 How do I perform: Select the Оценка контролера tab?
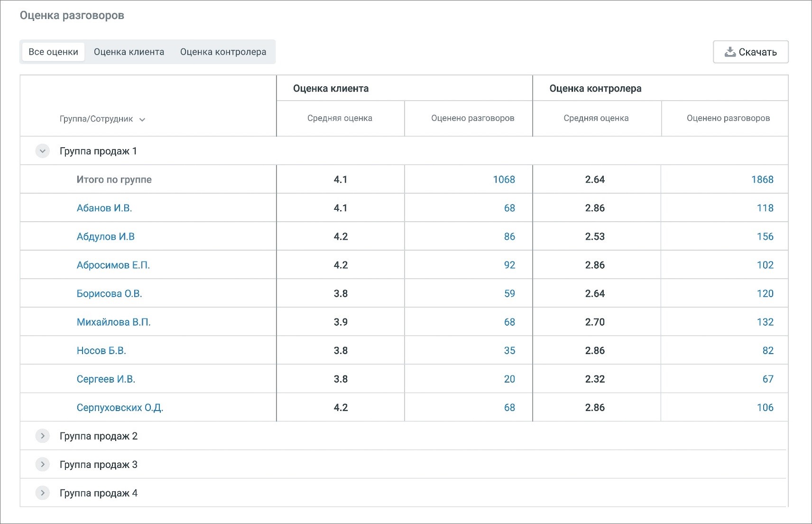(x=223, y=52)
